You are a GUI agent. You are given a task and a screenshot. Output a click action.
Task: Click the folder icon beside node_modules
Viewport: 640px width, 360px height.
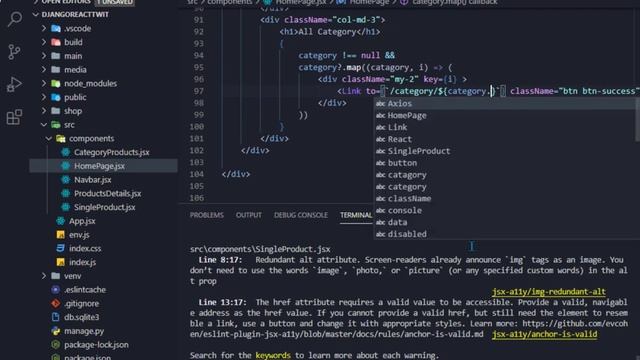(56, 83)
